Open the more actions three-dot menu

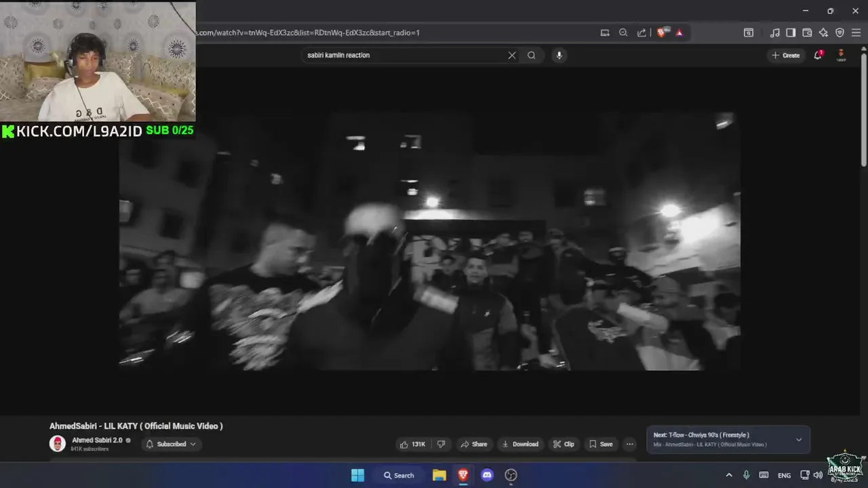[630, 444]
